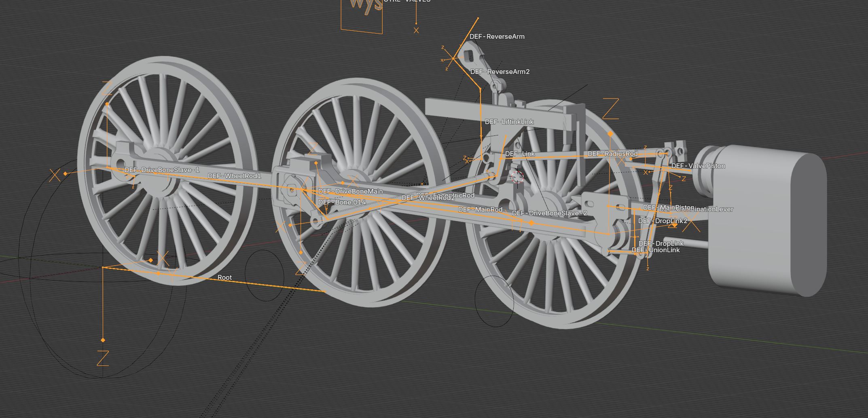Screen dimensions: 868x418
Task: Select the DEF-DriveBoneSlave-1 bone label
Action: 162,170
